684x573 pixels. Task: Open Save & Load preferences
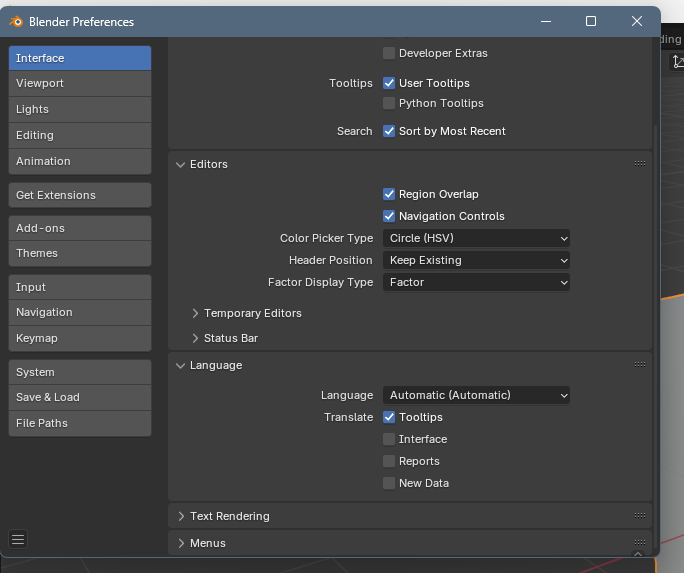tap(80, 397)
